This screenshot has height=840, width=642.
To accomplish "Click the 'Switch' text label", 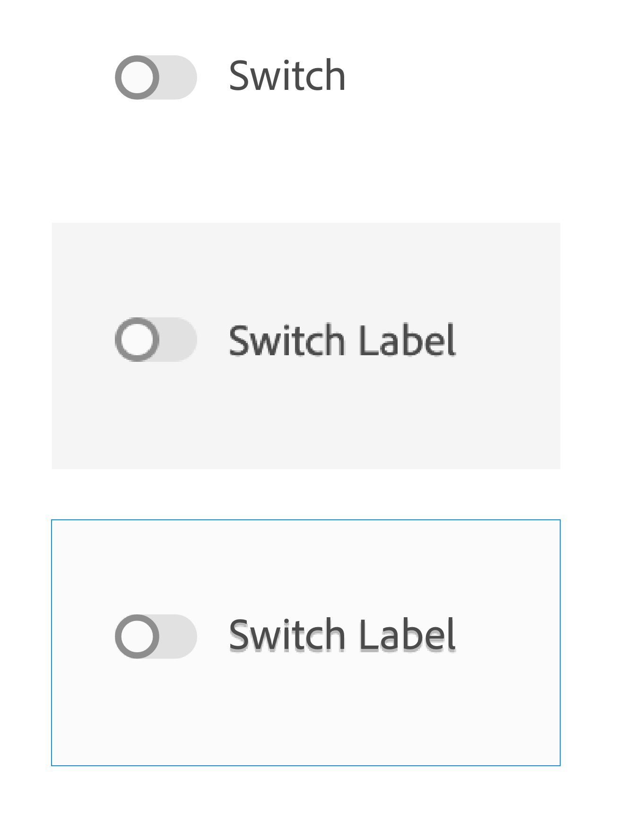I will [286, 76].
